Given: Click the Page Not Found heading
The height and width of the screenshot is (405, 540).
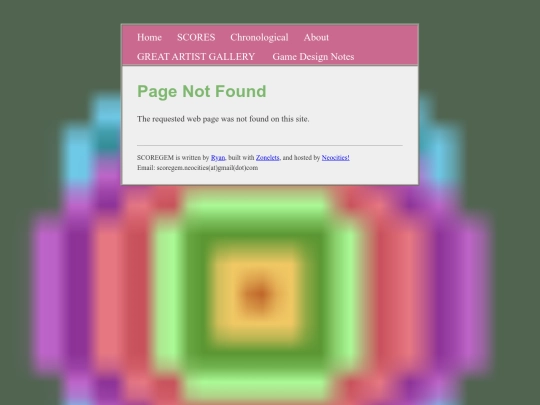Looking at the screenshot, I should [201, 91].
